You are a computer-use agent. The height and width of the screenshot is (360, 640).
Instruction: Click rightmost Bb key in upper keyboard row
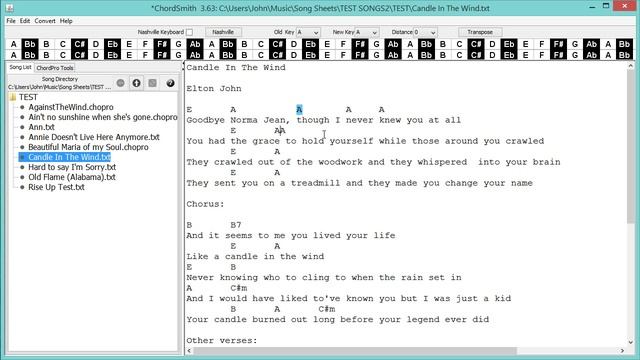coord(624,44)
